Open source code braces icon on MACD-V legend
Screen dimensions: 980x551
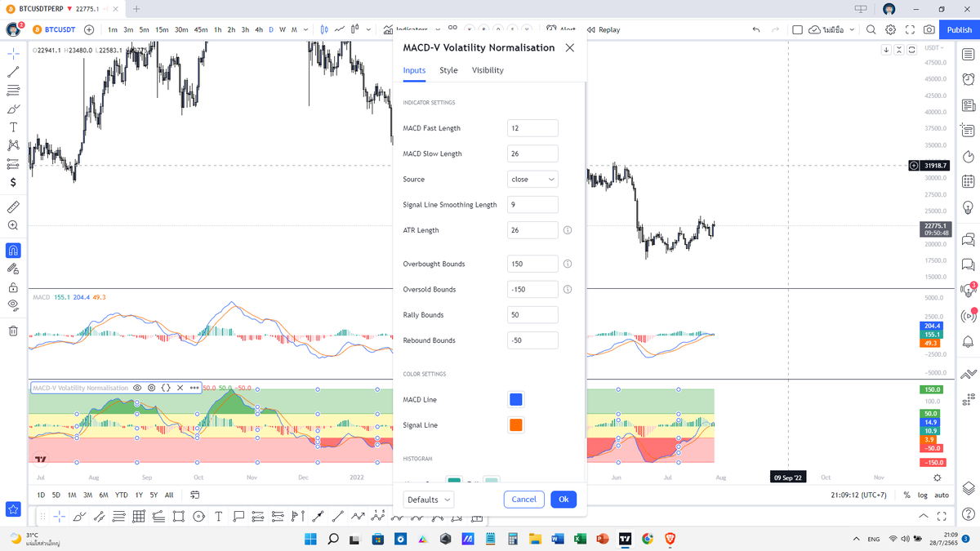(166, 388)
